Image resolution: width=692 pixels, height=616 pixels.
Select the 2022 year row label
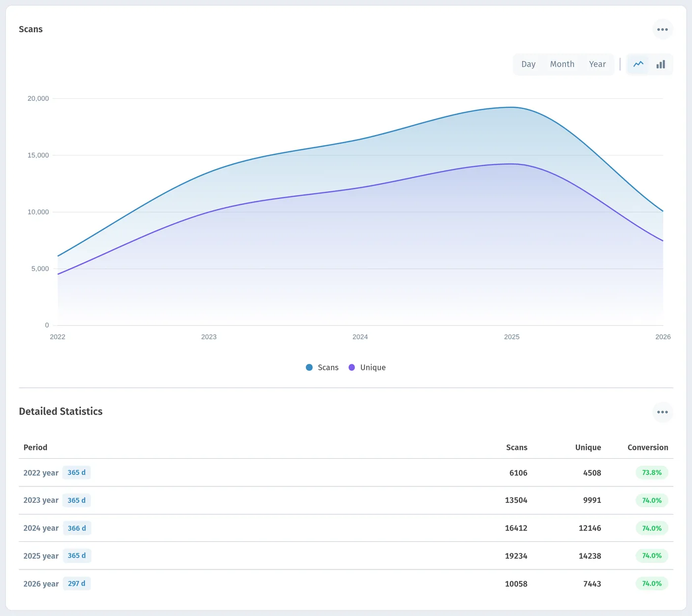41,473
